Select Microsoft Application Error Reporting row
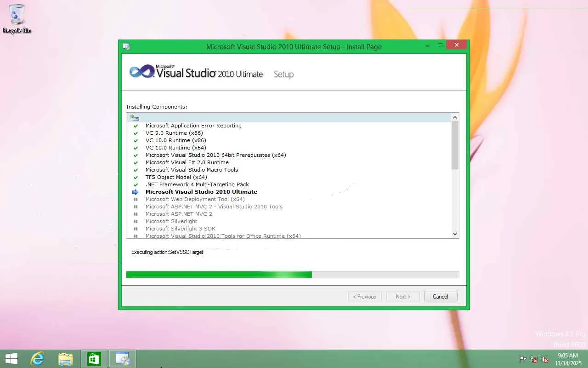The height and width of the screenshot is (368, 588). click(x=193, y=126)
